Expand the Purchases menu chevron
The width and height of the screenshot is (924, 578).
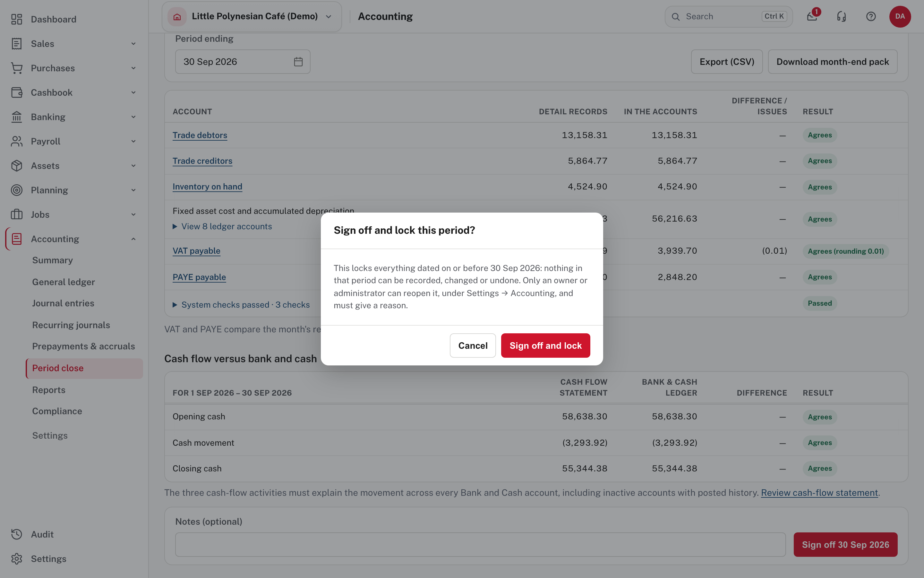click(134, 68)
